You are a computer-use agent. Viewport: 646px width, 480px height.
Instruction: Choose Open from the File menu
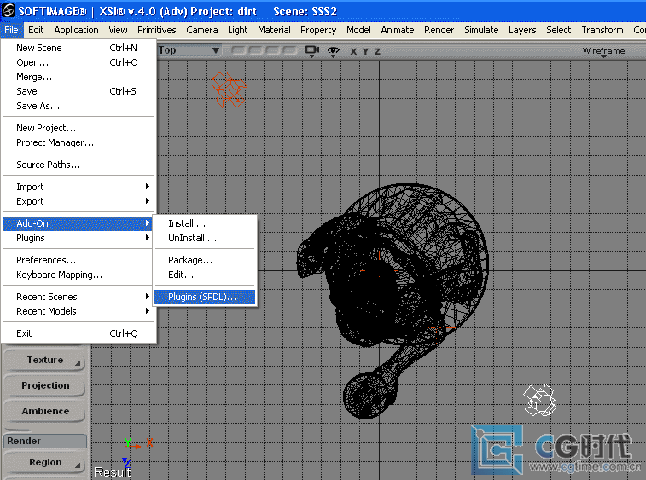click(78, 63)
